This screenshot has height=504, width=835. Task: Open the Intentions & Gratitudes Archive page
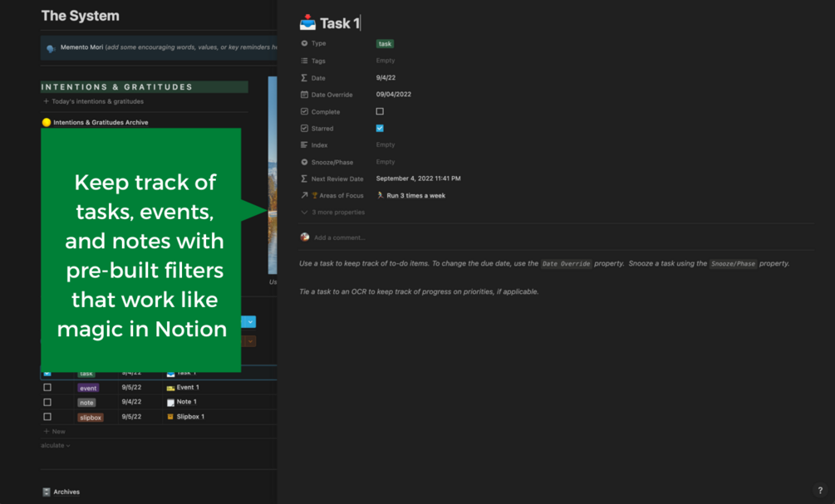pyautogui.click(x=101, y=122)
